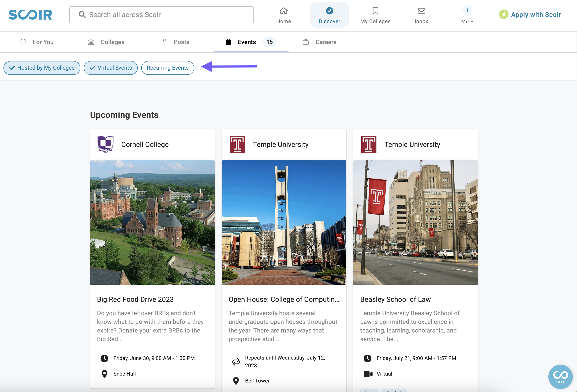Click Temple logo on Open House card
Screen dimensions: 577x392
click(x=237, y=144)
